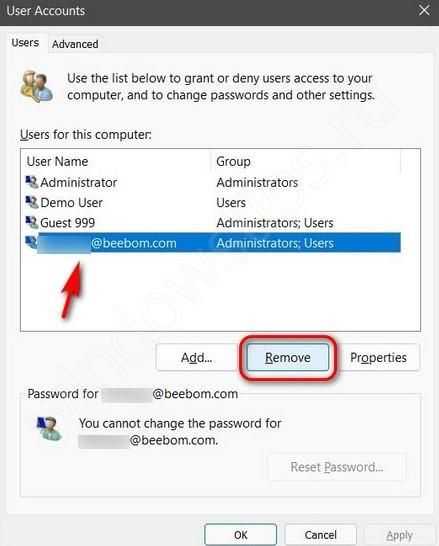Switch to the Advanced tab
The image size is (439, 546).
(x=75, y=44)
